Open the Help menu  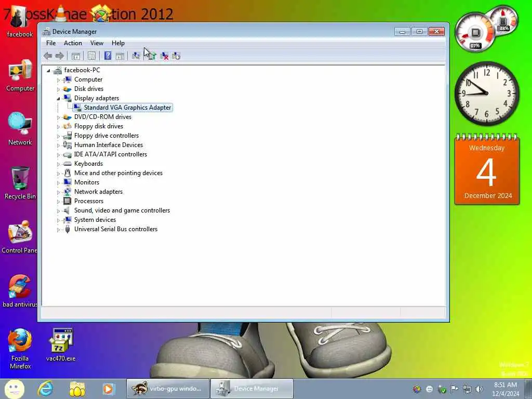click(118, 43)
